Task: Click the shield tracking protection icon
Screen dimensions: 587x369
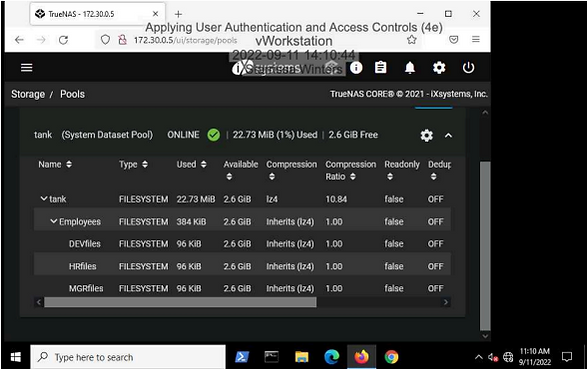Action: (x=105, y=40)
